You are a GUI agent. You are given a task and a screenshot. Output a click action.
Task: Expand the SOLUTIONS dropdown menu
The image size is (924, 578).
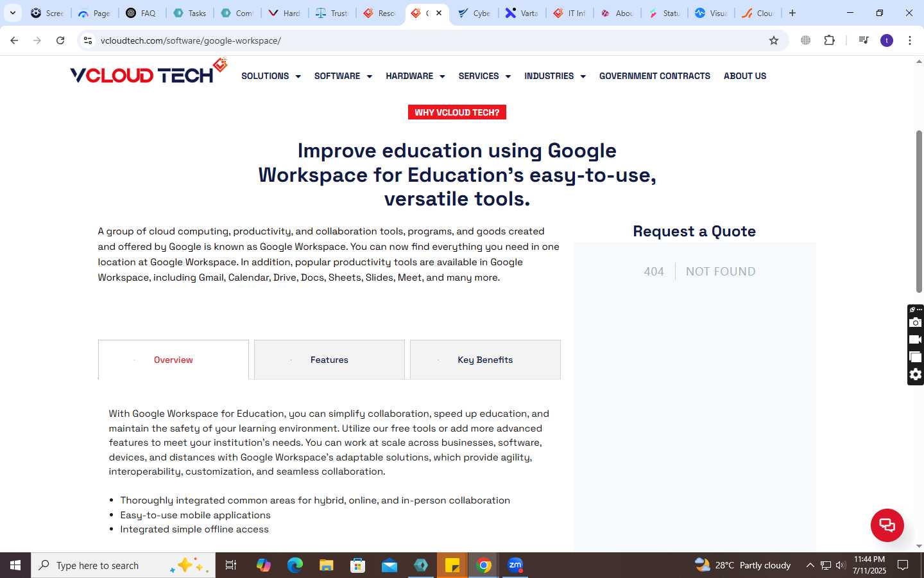pyautogui.click(x=271, y=76)
